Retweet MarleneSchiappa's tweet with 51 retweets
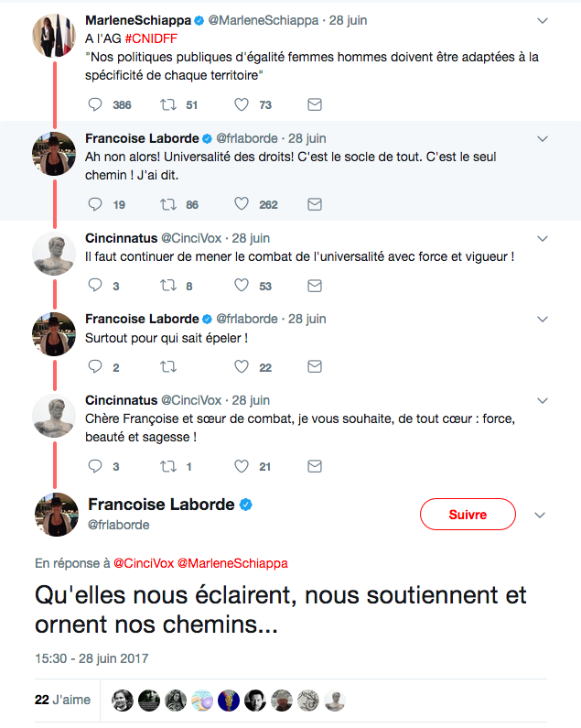 tap(168, 104)
